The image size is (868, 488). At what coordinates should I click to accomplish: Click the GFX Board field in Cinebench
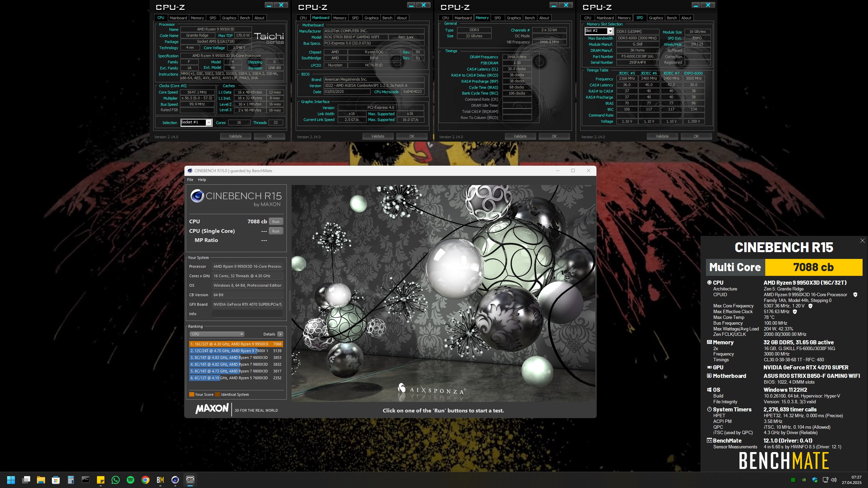[248, 304]
